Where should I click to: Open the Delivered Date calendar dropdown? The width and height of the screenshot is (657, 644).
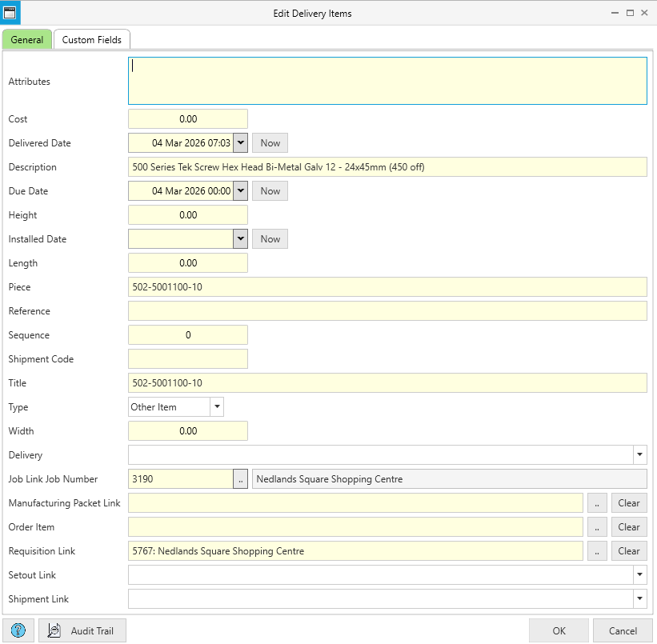click(240, 143)
